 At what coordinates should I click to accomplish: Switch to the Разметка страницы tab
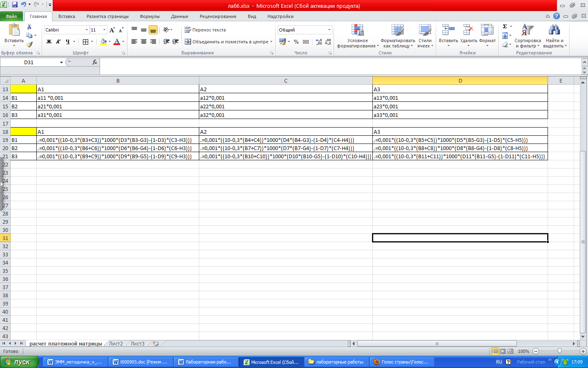click(107, 16)
